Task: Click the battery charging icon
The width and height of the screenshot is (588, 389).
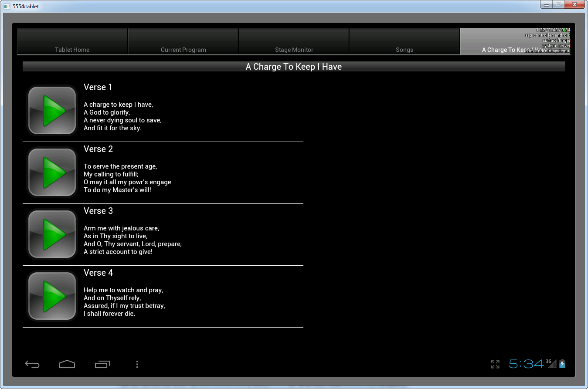Action: click(562, 364)
